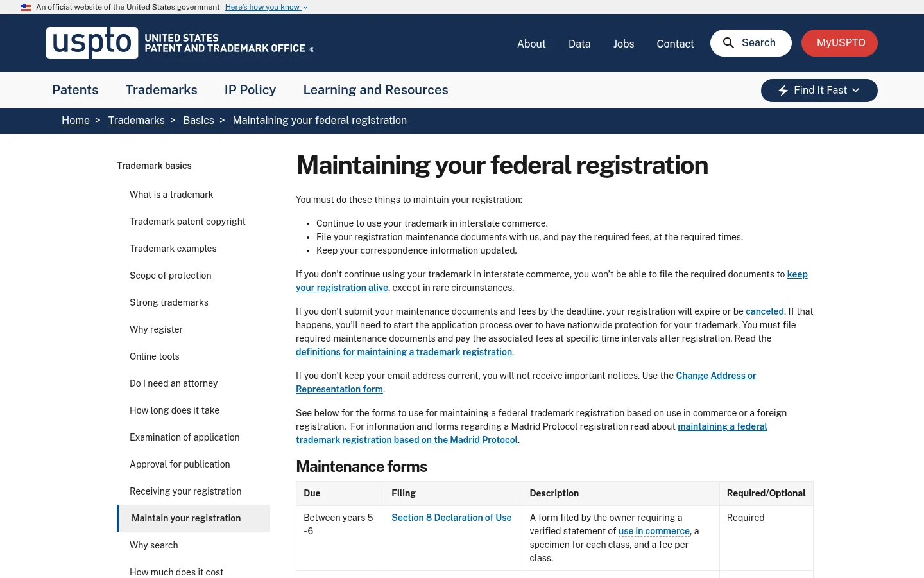Open "Scope of protection" in sidebar
Image resolution: width=924 pixels, height=578 pixels.
coord(171,276)
